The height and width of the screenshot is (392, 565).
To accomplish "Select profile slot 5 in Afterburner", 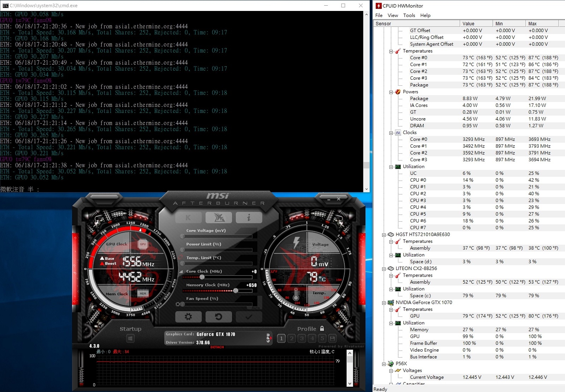I will [322, 339].
